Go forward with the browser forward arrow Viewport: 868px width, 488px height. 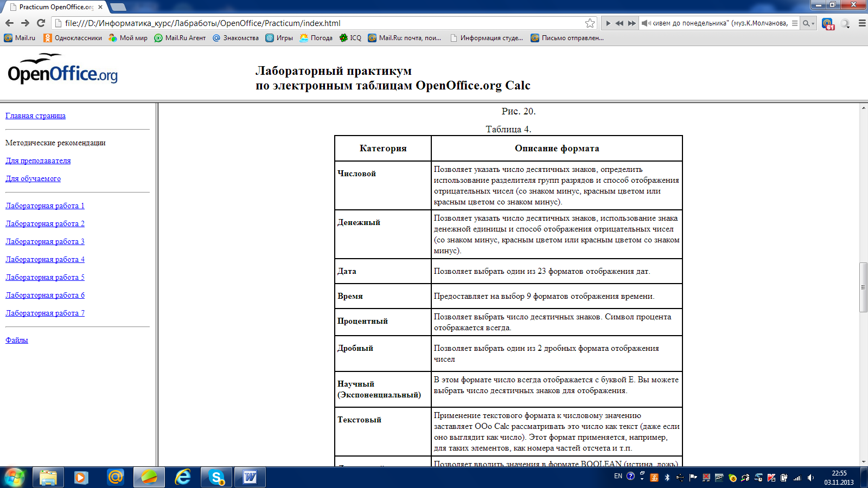[25, 23]
